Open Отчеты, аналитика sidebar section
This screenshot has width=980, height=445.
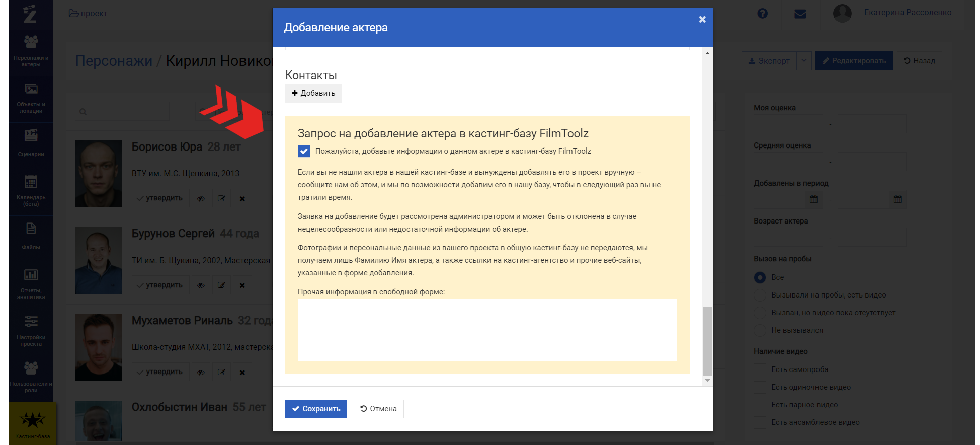point(31,285)
